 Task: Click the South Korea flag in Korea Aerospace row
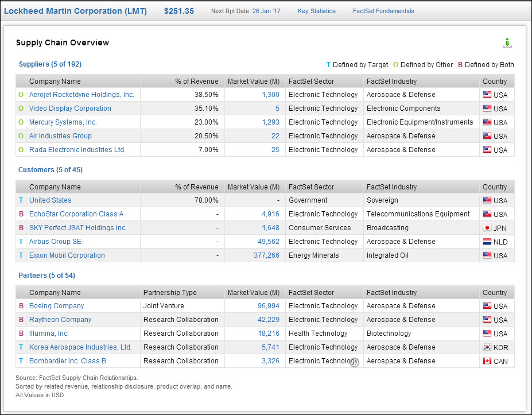(x=487, y=347)
